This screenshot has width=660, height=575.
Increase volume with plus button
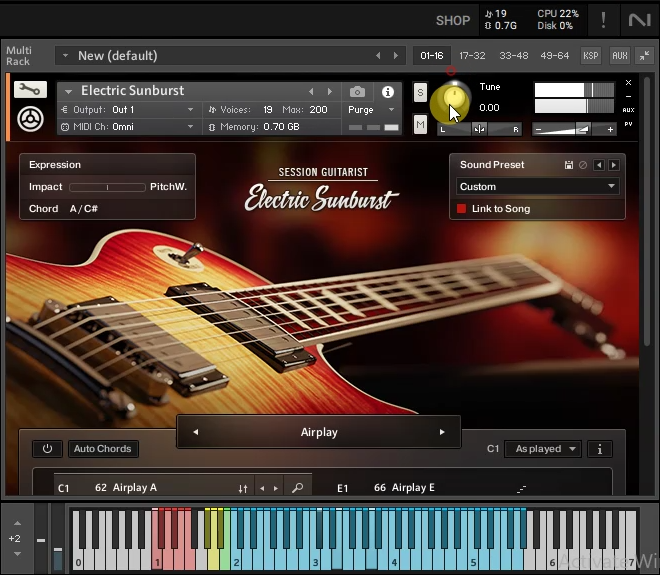[610, 130]
